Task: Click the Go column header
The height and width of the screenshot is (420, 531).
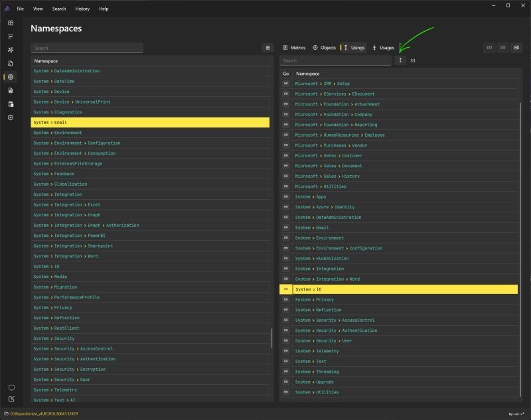Action: (286, 74)
